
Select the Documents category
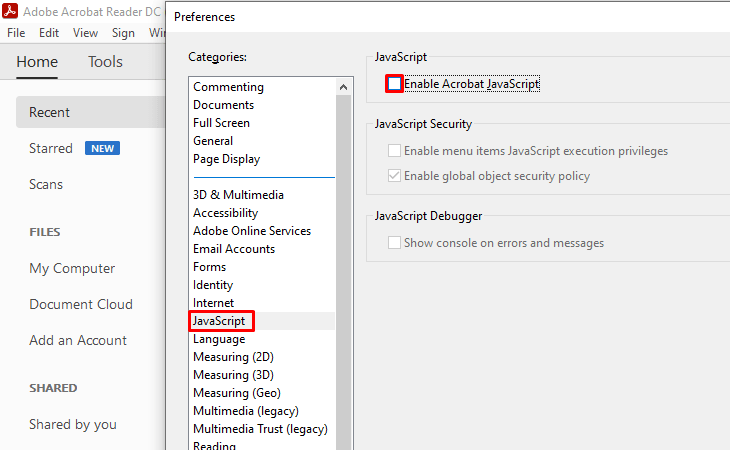223,105
